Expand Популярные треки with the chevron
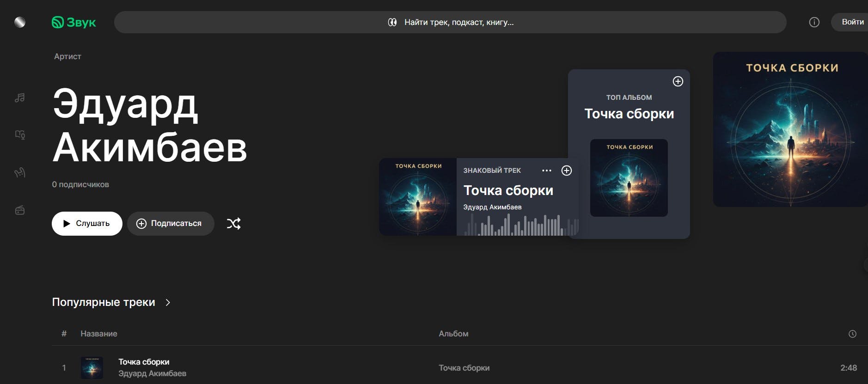868x384 pixels. click(x=168, y=302)
